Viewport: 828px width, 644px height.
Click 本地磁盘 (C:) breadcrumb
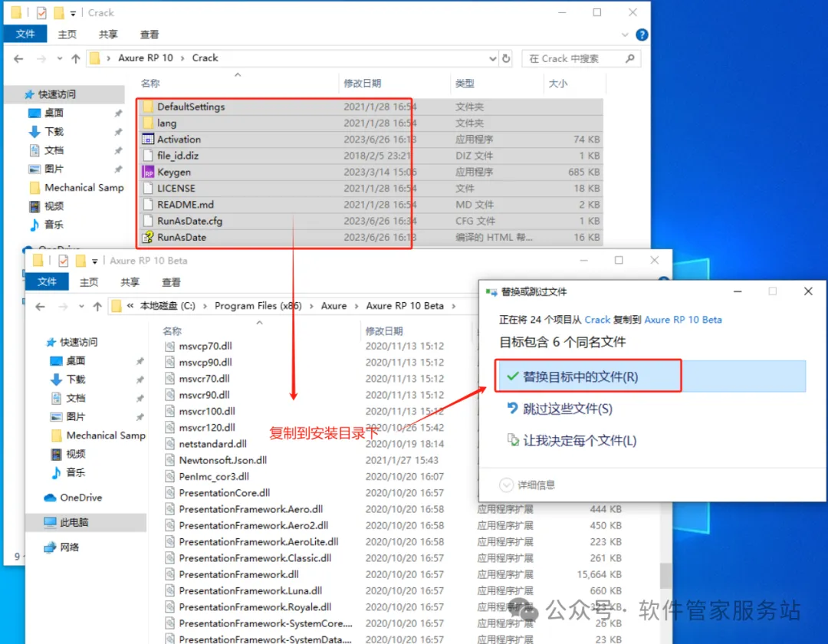(x=167, y=306)
